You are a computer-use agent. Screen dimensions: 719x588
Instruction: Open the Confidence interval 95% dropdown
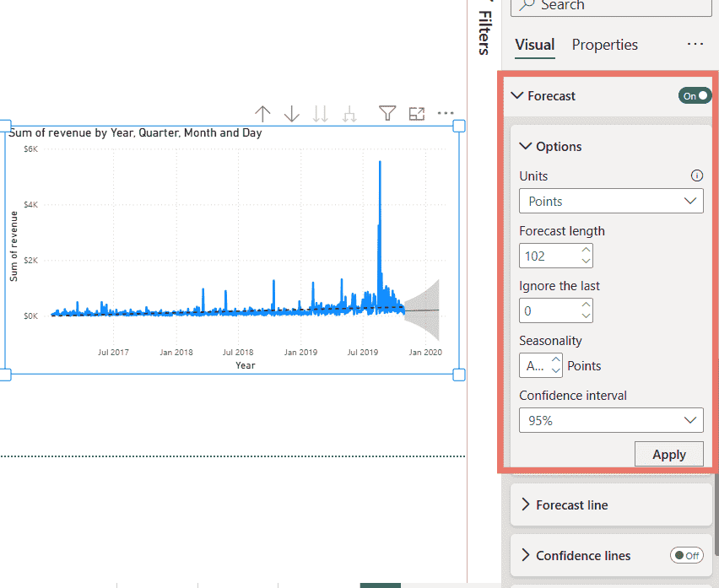pyautogui.click(x=611, y=420)
